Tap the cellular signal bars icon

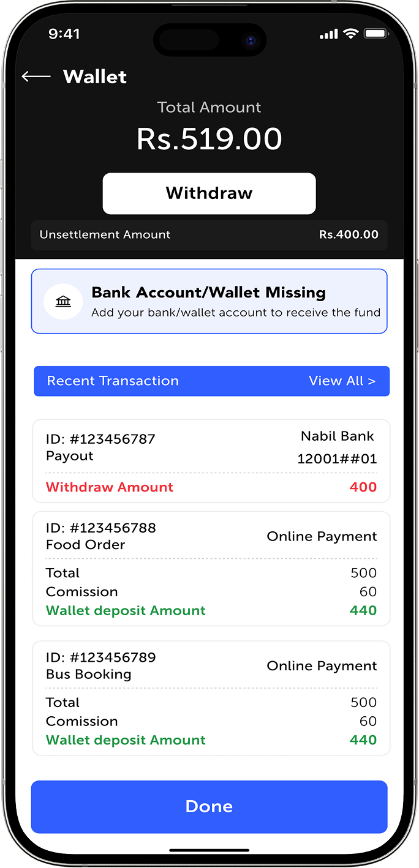tap(330, 34)
